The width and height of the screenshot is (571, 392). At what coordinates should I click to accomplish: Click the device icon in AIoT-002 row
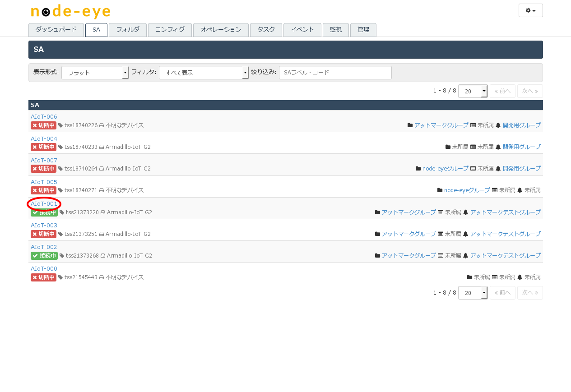point(103,255)
